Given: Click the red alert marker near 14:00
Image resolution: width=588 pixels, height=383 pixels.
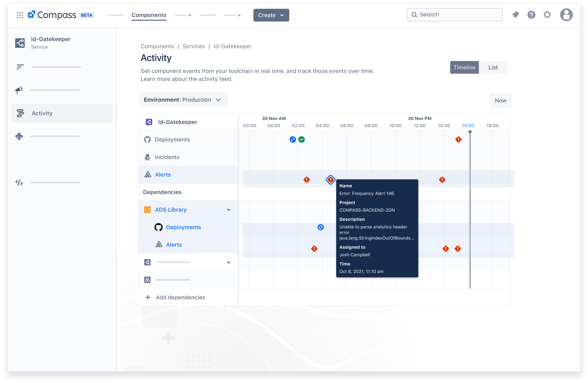Looking at the screenshot, I should point(442,180).
